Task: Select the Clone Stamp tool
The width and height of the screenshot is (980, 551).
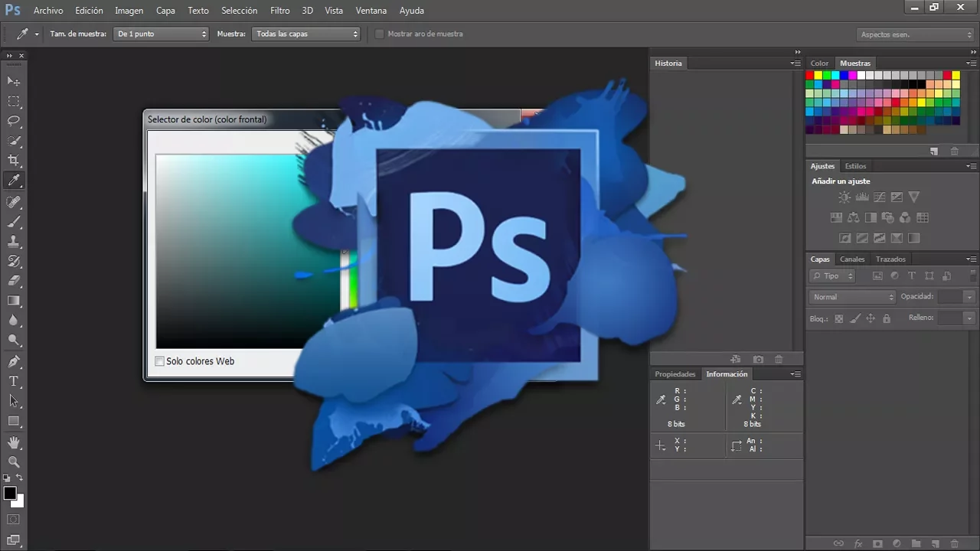Action: [14, 242]
